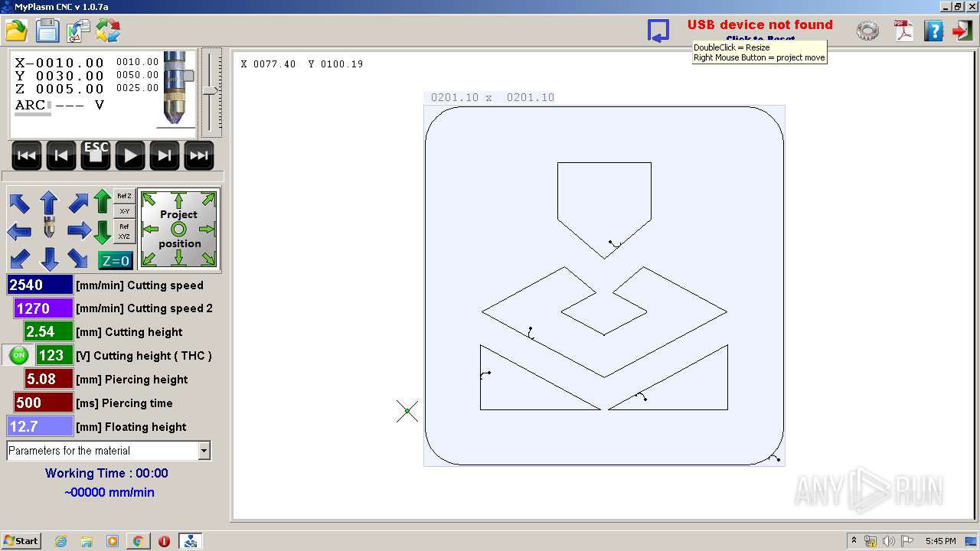This screenshot has width=980, height=551.
Task: Step forward one path segment
Action: (165, 155)
